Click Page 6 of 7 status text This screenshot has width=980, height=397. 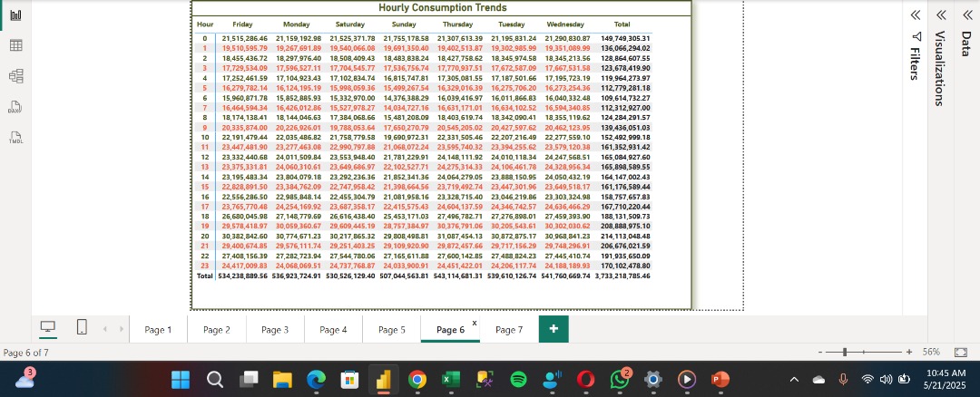[25, 353]
